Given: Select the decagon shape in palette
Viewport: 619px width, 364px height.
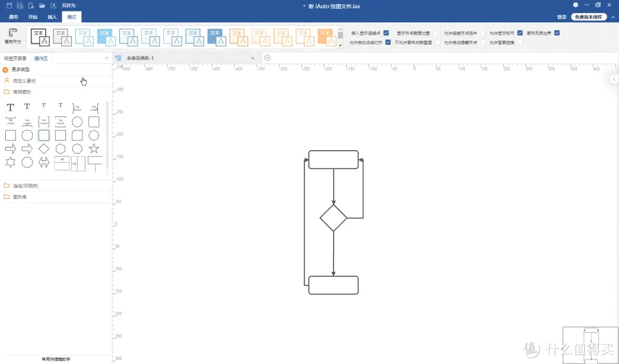Looking at the screenshot, I should pyautogui.click(x=93, y=135).
